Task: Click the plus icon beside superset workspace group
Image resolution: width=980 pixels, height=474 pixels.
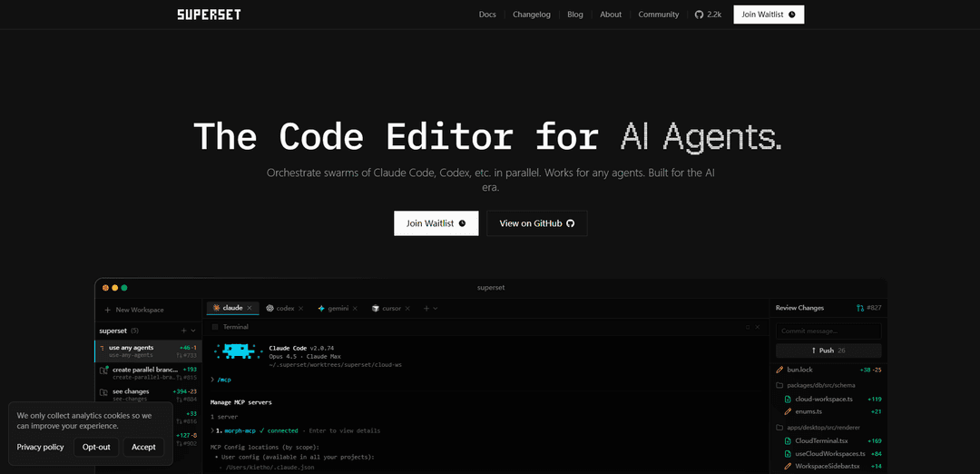Action: (x=183, y=331)
